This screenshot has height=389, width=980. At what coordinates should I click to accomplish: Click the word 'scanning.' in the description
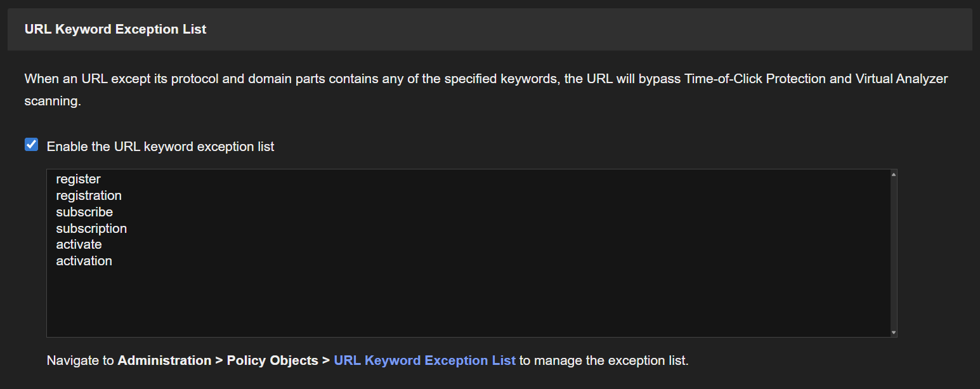(53, 101)
